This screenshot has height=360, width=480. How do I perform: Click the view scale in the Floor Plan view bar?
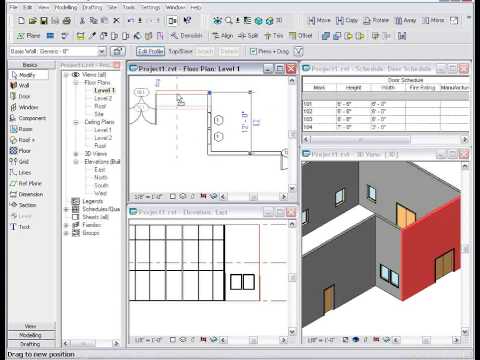pyautogui.click(x=148, y=196)
